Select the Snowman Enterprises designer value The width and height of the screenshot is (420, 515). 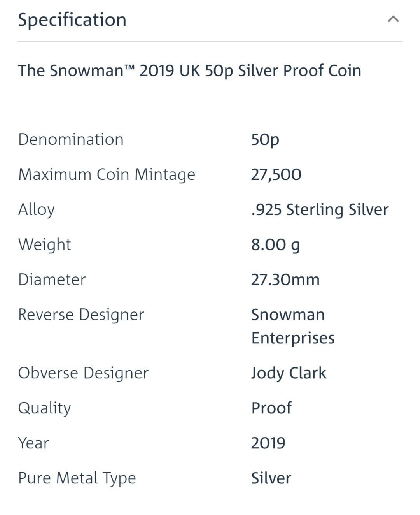(x=292, y=326)
